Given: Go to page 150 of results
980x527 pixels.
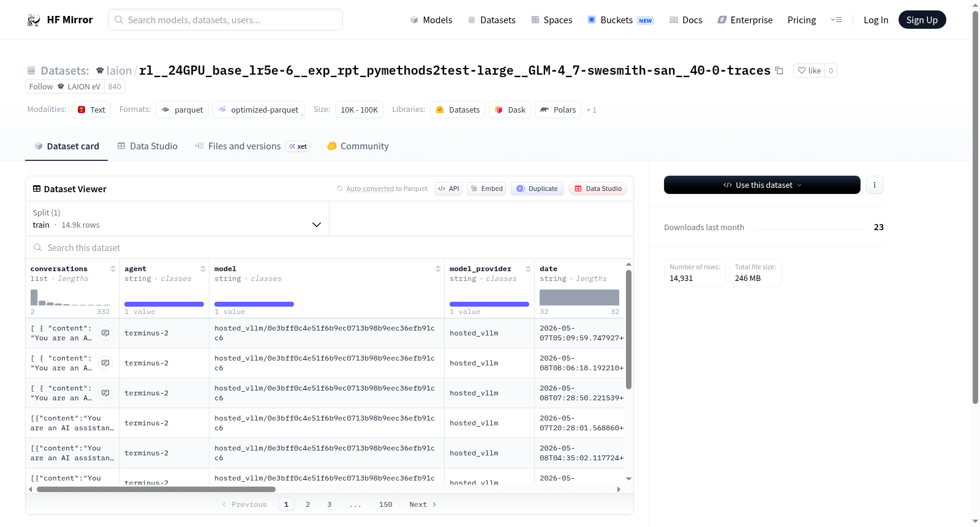Looking at the screenshot, I should (386, 504).
